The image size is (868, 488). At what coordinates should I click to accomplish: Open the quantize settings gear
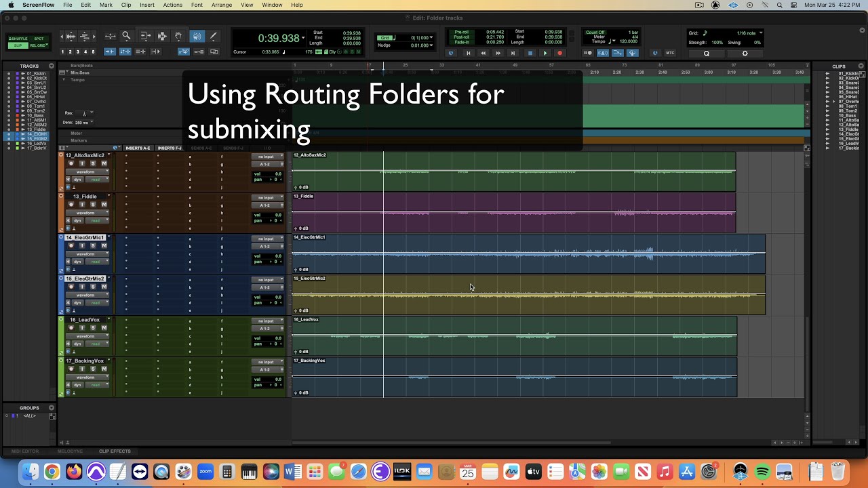[x=745, y=54]
